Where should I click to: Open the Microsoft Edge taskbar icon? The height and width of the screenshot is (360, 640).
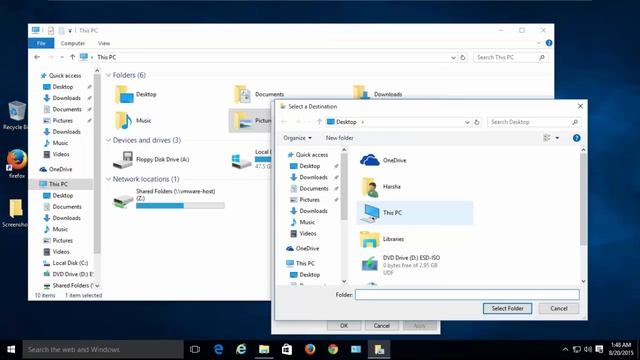pyautogui.click(x=218, y=349)
